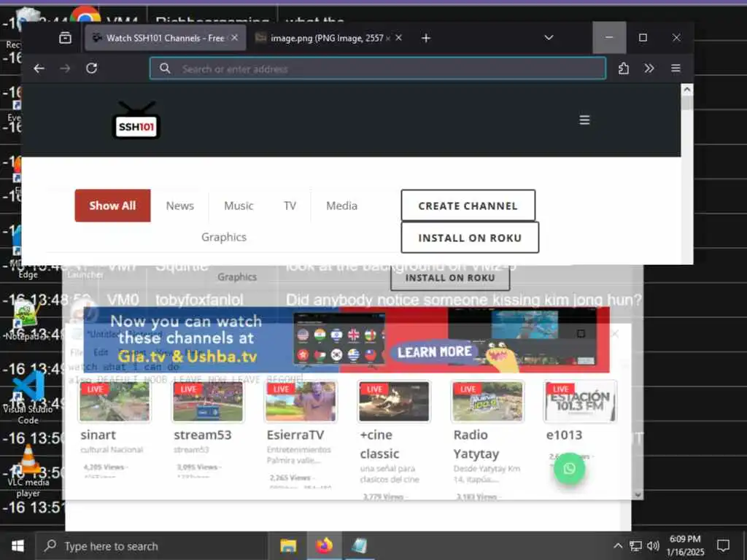The height and width of the screenshot is (560, 747).
Task: Open the Firefox application hamburger menu
Action: pos(676,69)
